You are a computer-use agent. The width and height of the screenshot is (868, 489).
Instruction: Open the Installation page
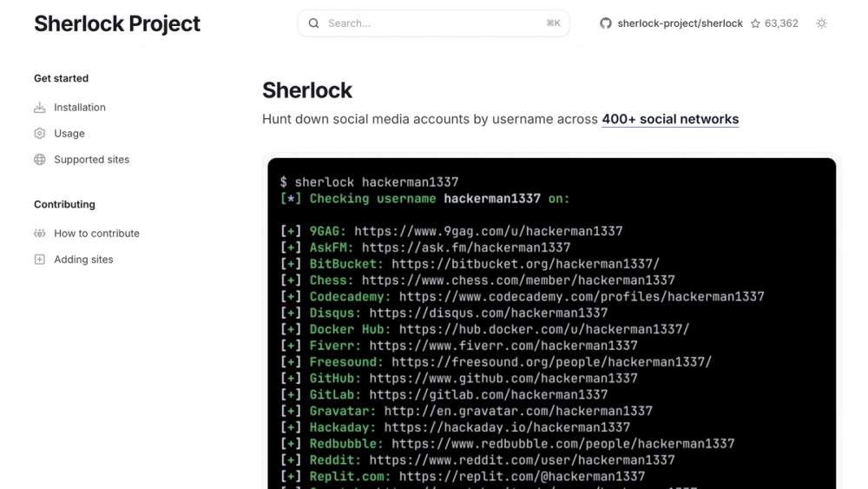(x=80, y=108)
